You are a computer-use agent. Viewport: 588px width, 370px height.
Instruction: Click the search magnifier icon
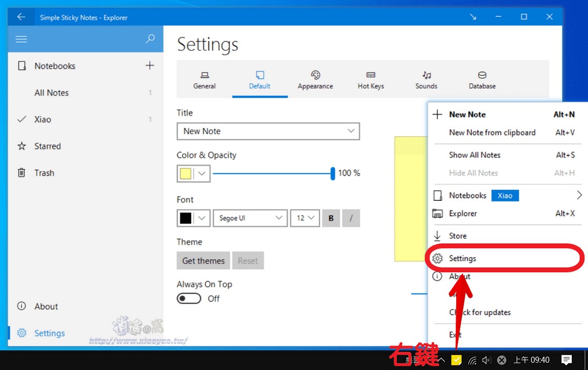(x=150, y=39)
